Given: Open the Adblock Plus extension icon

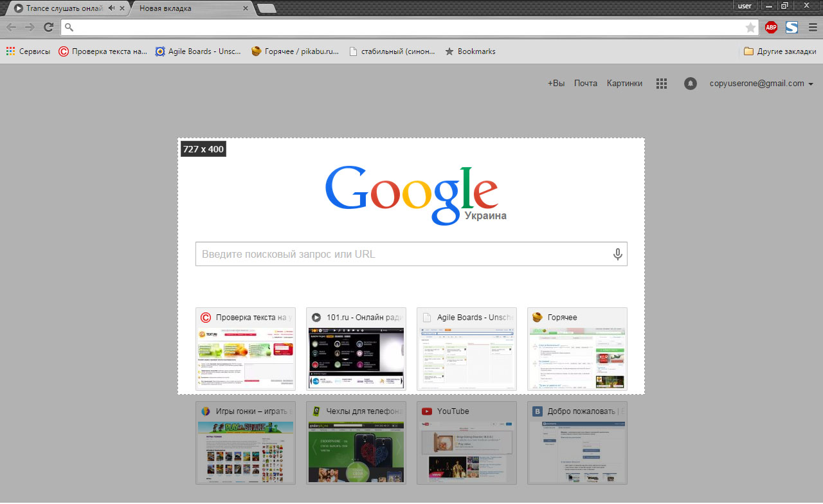Looking at the screenshot, I should (x=771, y=27).
